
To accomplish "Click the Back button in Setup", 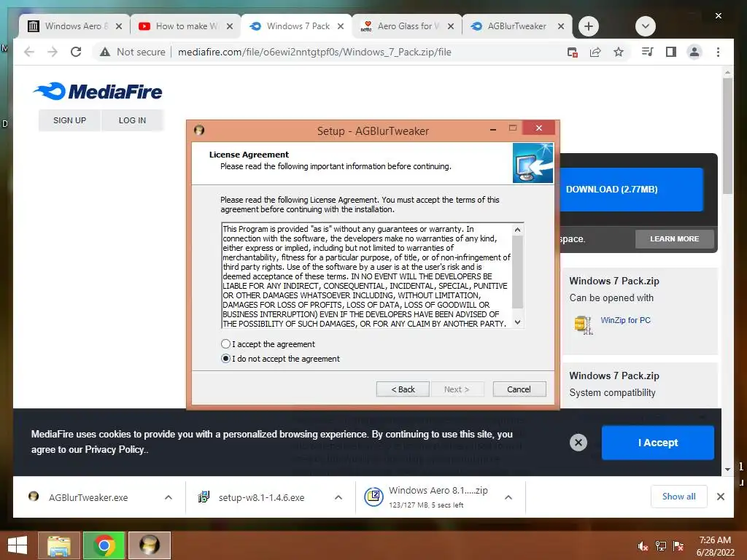I will click(x=403, y=389).
